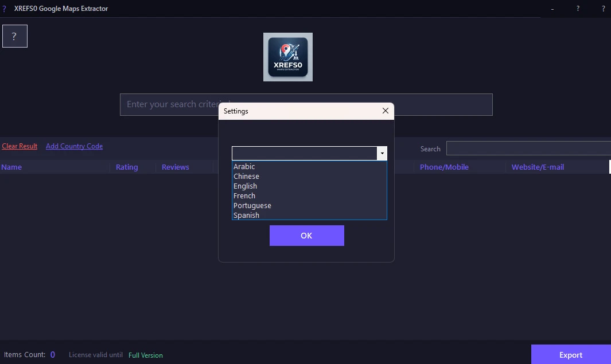
Task: Pick French from the language options
Action: point(309,196)
